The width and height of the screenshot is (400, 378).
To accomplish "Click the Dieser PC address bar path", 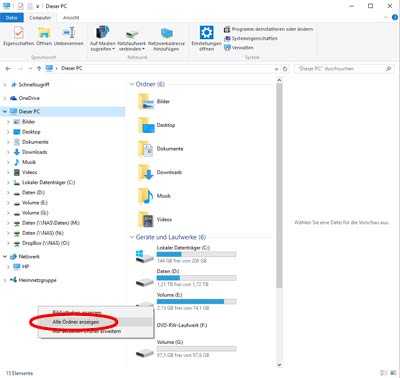I will tap(72, 68).
